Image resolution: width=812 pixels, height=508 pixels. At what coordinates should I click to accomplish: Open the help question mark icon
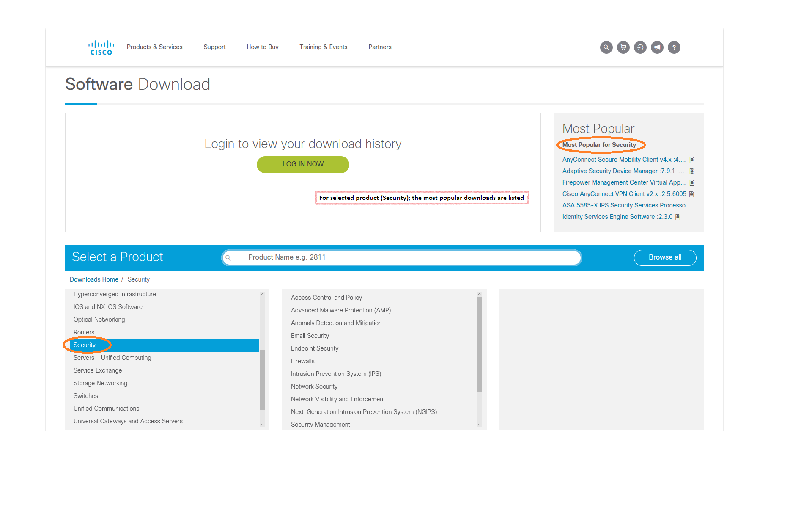[674, 47]
